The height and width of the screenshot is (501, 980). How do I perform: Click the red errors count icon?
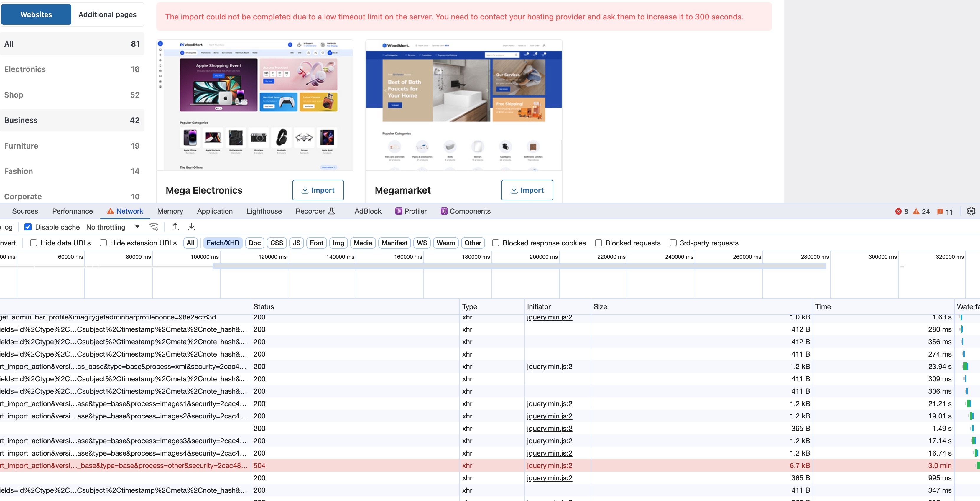[x=901, y=212]
